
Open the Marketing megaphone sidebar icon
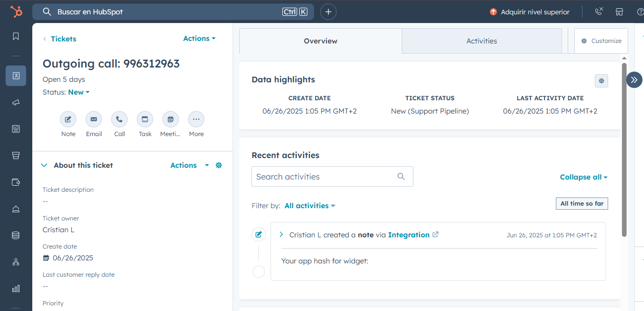[x=16, y=102]
